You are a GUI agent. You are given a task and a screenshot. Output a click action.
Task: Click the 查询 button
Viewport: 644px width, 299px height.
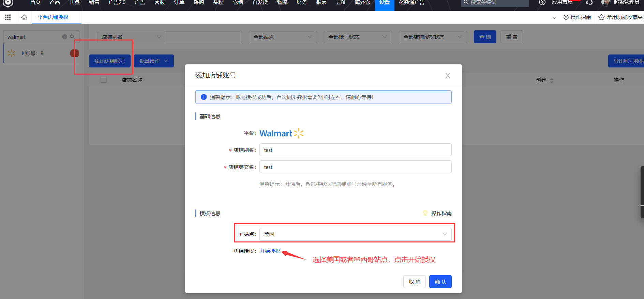click(485, 37)
